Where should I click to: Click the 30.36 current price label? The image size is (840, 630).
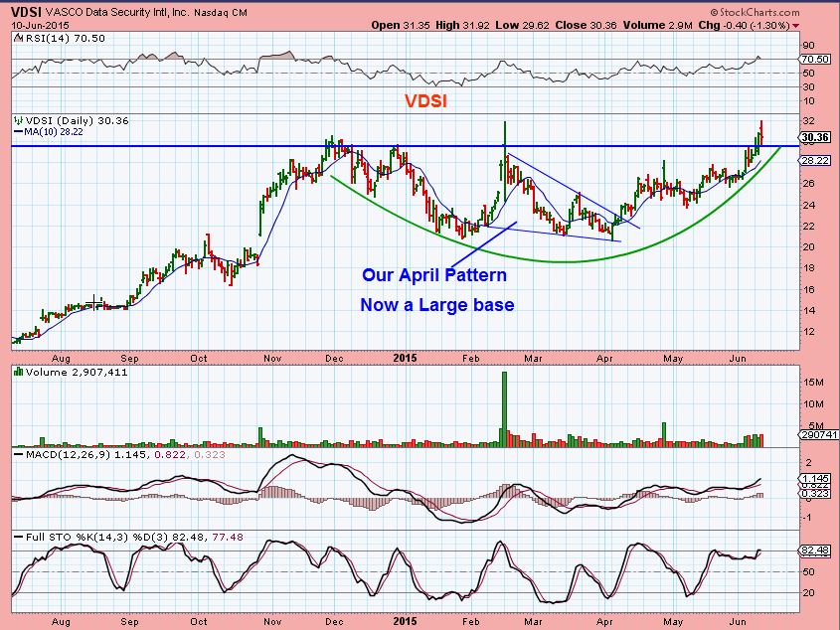tap(815, 137)
